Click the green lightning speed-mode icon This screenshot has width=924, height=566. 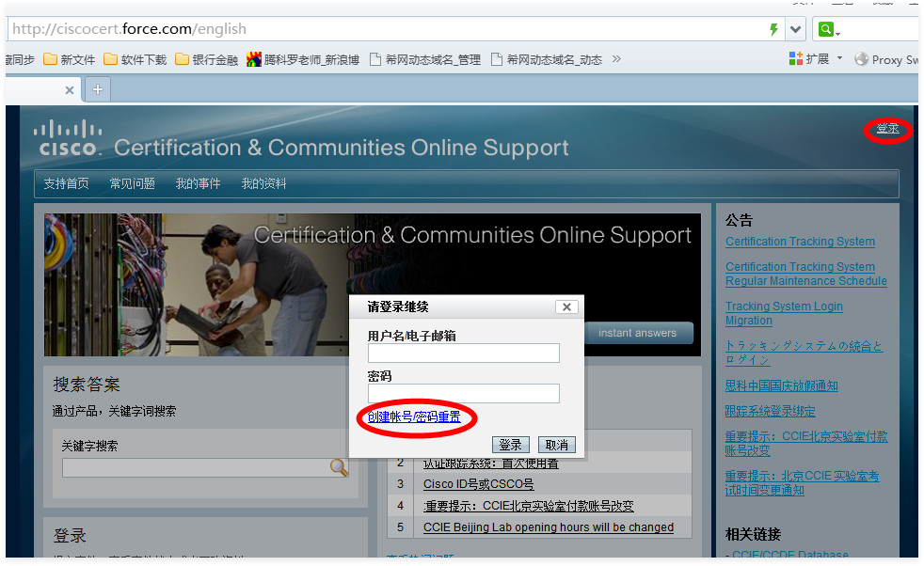coord(773,29)
